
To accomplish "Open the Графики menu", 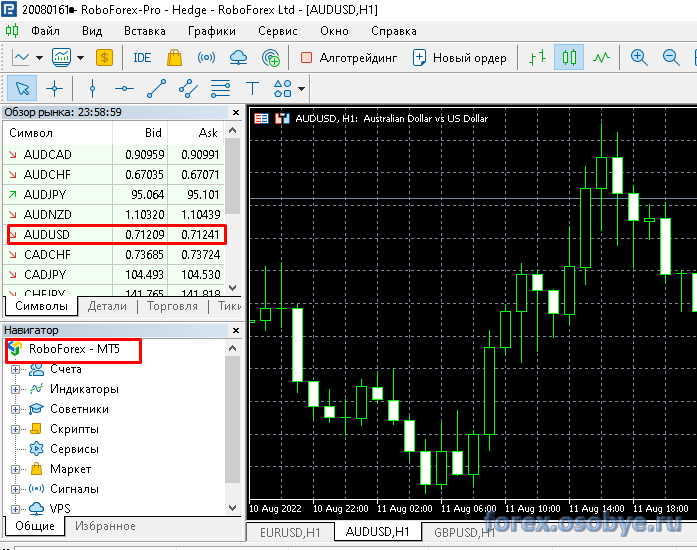I will coord(212,31).
